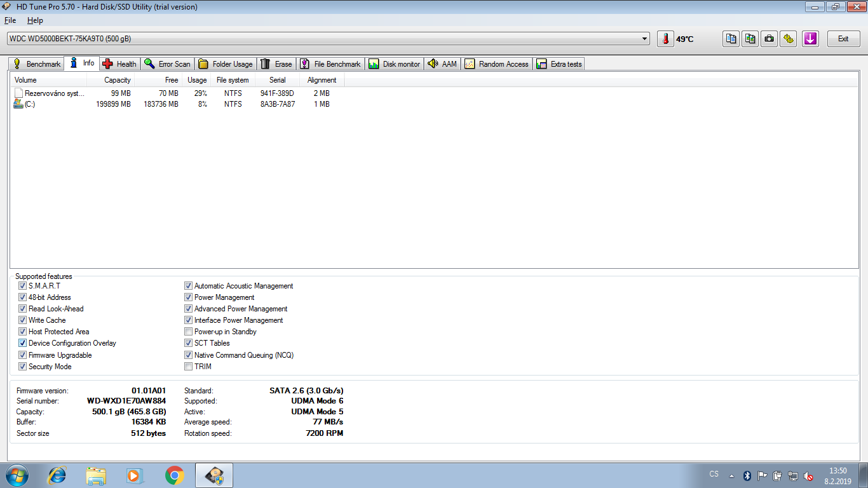868x488 pixels.
Task: Enable the Power-up in Standby checkbox
Action: click(188, 332)
